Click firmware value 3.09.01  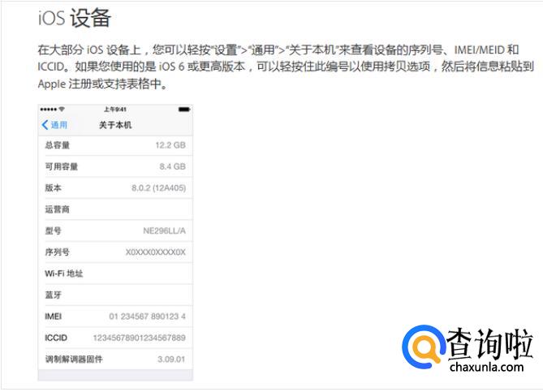click(x=171, y=359)
